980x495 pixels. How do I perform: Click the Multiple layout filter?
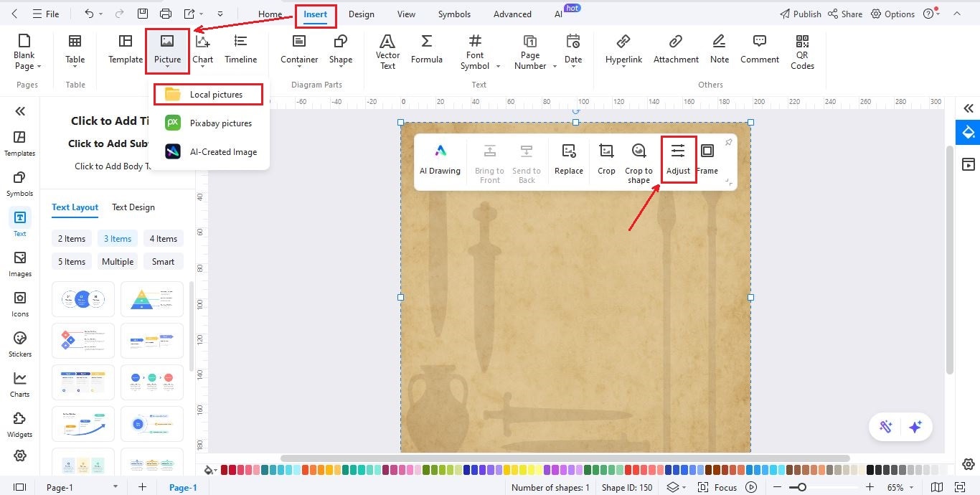pyautogui.click(x=118, y=262)
